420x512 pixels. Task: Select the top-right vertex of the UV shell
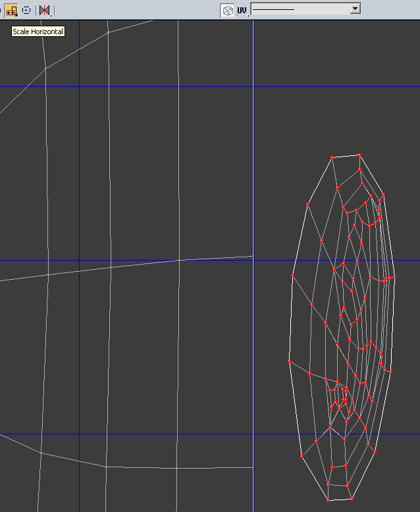coord(360,155)
